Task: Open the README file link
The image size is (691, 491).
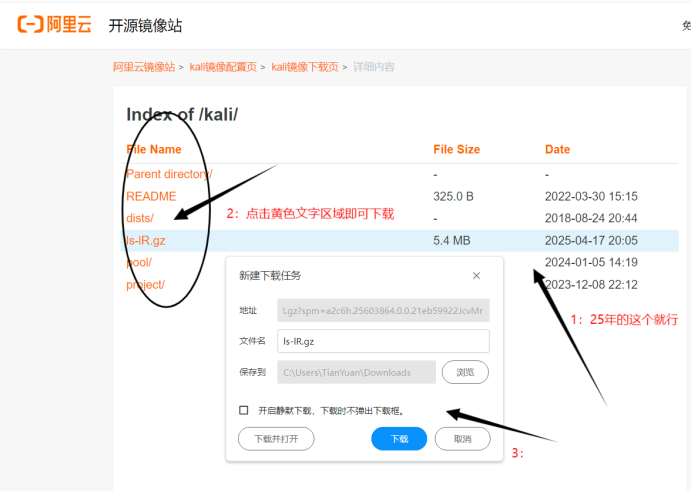Action: tap(151, 196)
